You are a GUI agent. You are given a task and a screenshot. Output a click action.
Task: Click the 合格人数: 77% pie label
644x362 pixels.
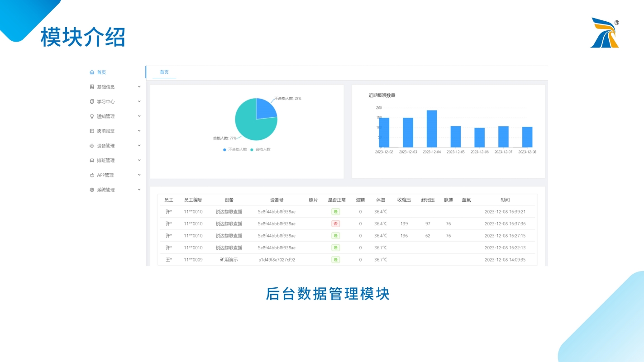pyautogui.click(x=224, y=138)
